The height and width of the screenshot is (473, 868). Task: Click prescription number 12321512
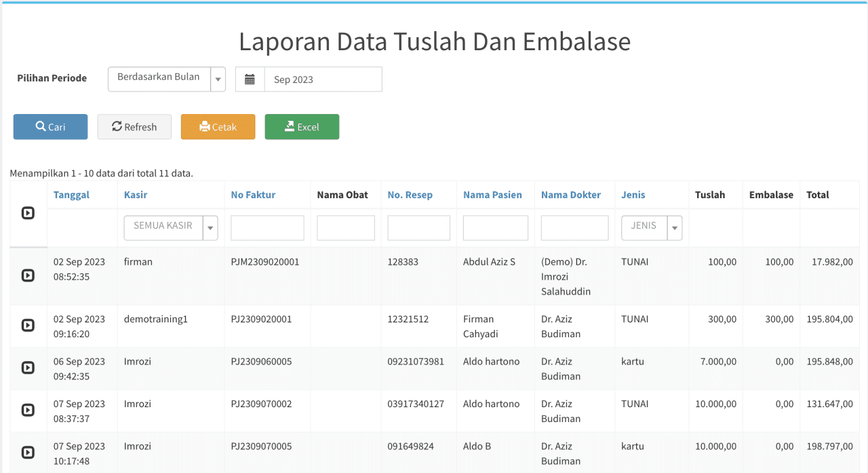click(x=408, y=319)
